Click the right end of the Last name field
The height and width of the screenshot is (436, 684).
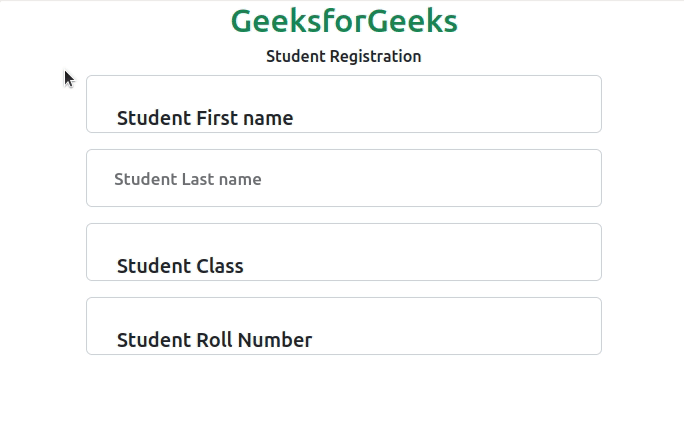click(580, 178)
